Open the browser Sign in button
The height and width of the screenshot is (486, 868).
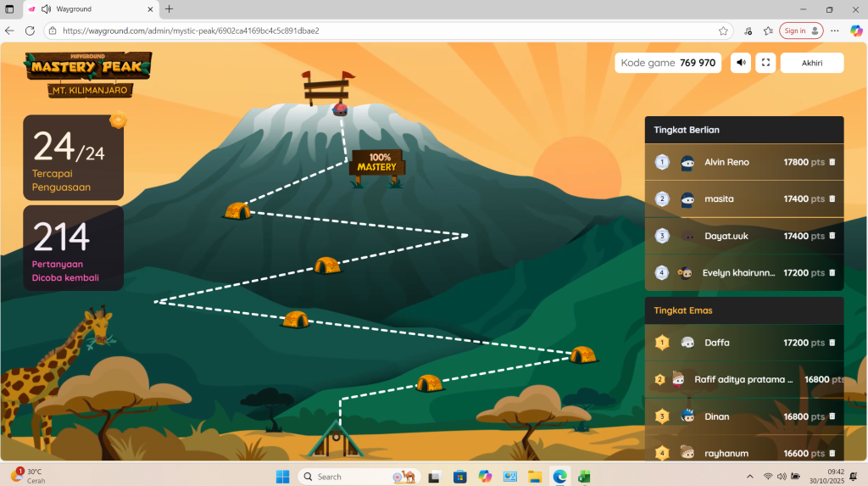(x=801, y=31)
